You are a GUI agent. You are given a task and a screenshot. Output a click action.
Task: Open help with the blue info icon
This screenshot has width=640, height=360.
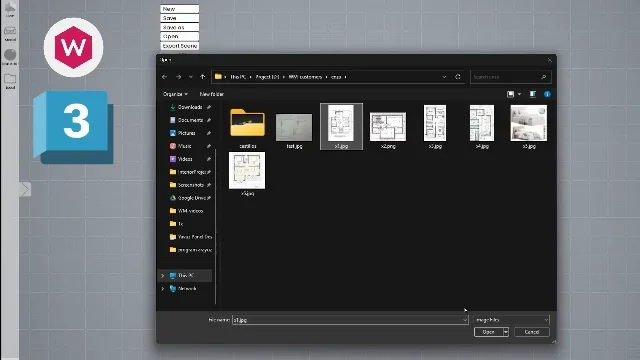point(547,94)
